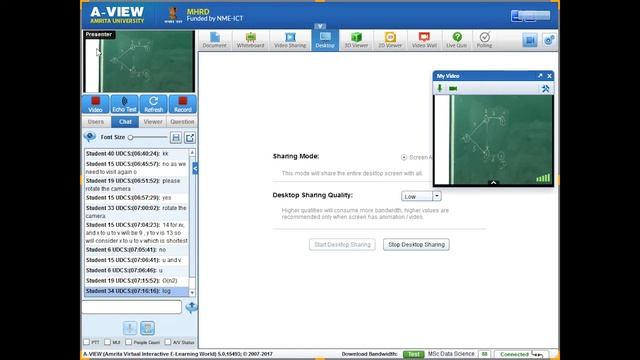
Task: Select the Desktop module tab
Action: tap(325, 40)
